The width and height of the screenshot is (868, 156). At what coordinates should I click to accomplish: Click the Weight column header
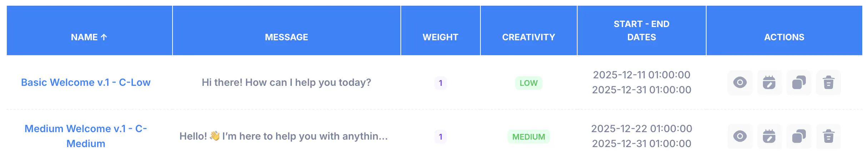[x=440, y=37]
